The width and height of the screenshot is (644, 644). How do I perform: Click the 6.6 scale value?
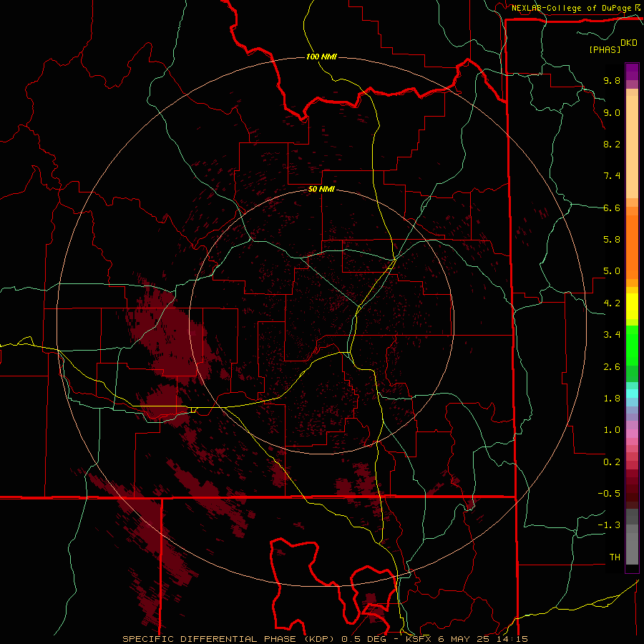tap(612, 208)
